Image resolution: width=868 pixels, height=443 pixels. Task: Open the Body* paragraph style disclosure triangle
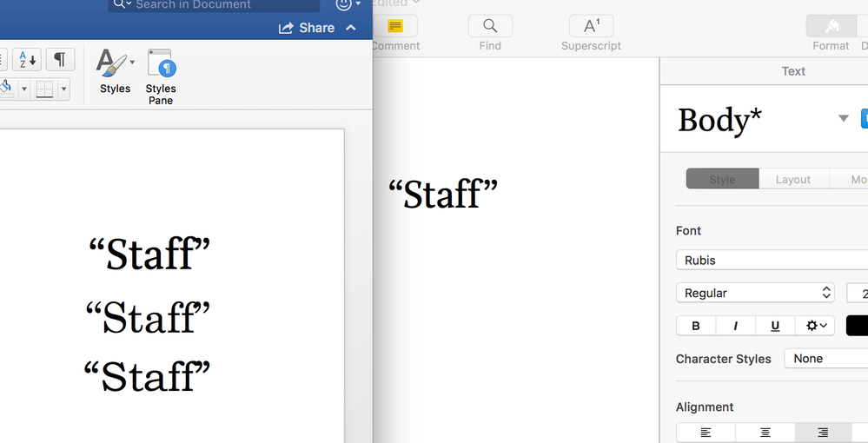tap(843, 118)
